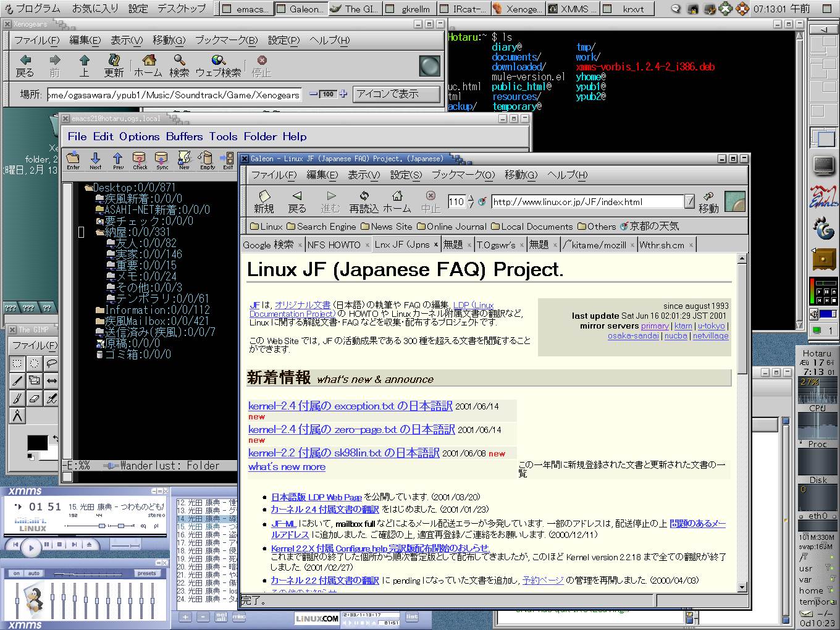The image size is (840, 630).
Task: Select GIMP eraser tool
Action: [35, 399]
